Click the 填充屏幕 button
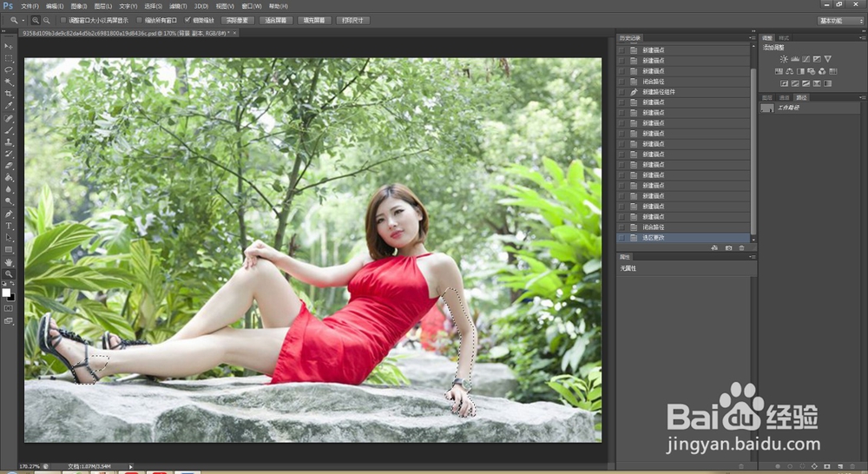 (314, 21)
